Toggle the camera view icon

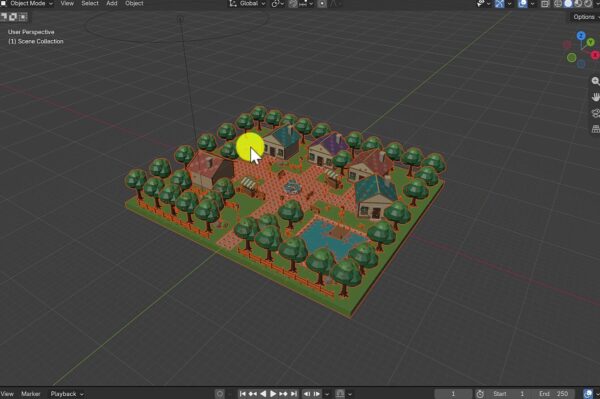[x=595, y=113]
